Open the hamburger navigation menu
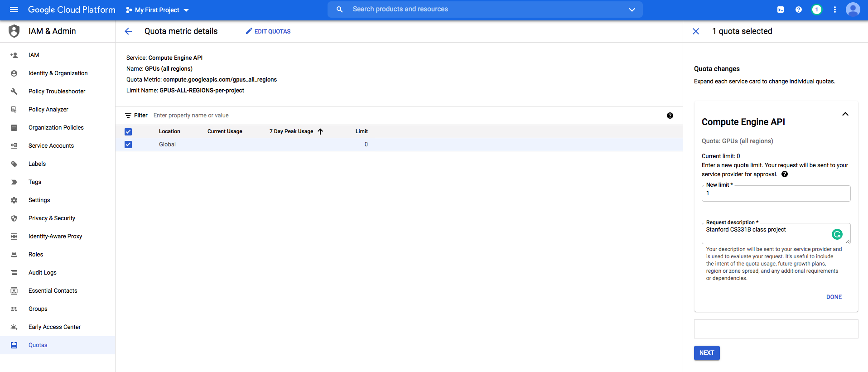The height and width of the screenshot is (372, 868). pyautogui.click(x=14, y=10)
